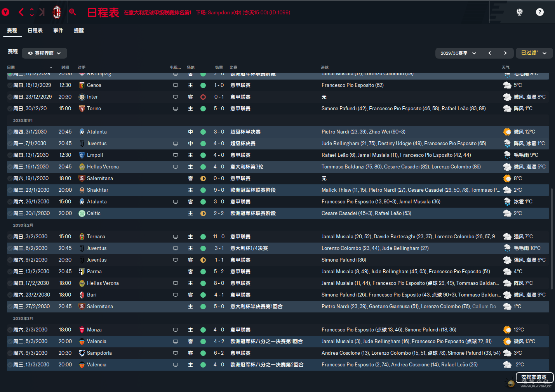The height and width of the screenshot is (392, 555).
Task: Click the Genoa club crest
Action: click(x=82, y=85)
